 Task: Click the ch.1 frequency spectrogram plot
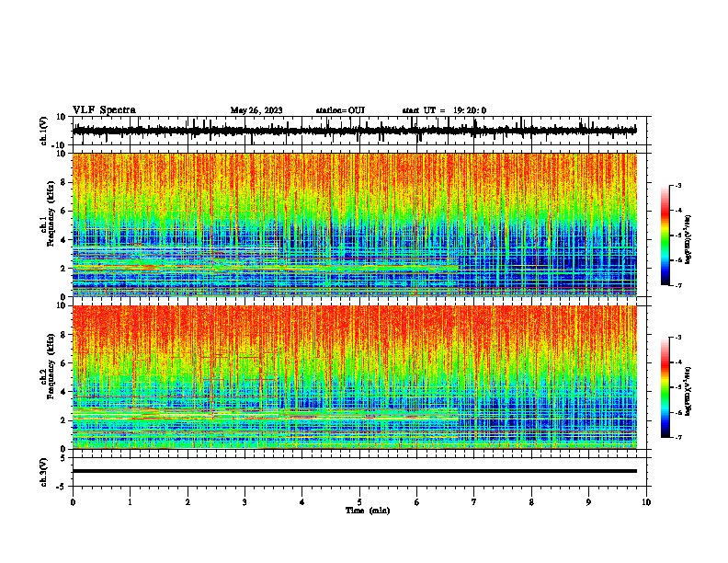tap(354, 224)
